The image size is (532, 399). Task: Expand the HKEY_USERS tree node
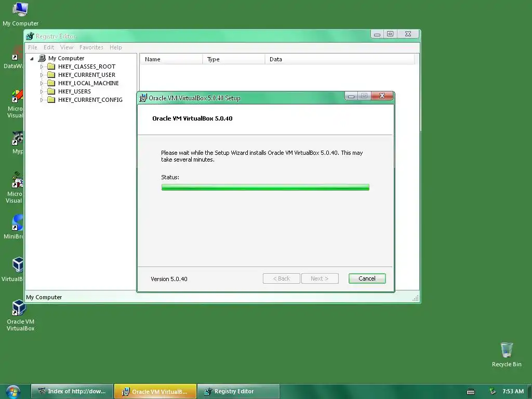pyautogui.click(x=42, y=91)
